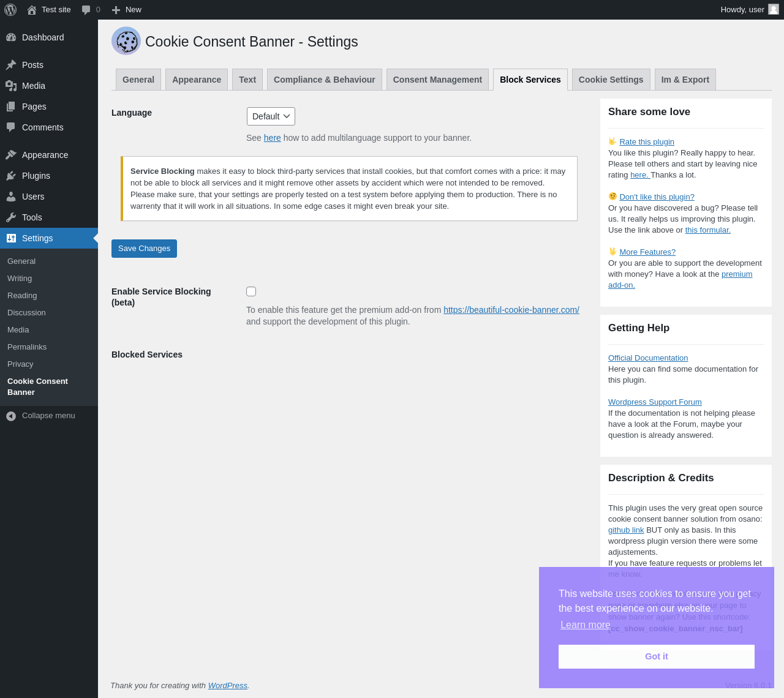Click the 'here' multilanguage link
Image resolution: width=784 pixels, height=698 pixels.
coord(273,138)
